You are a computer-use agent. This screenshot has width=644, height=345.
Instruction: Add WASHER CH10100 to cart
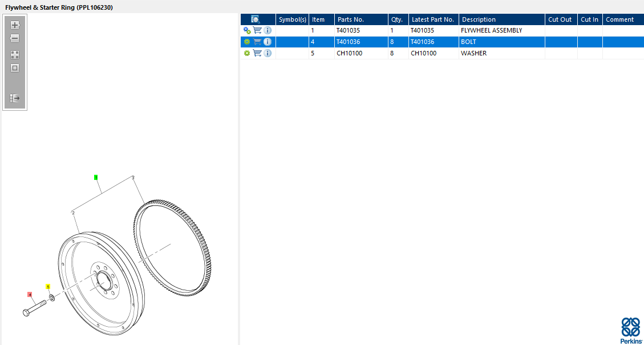[x=257, y=53]
